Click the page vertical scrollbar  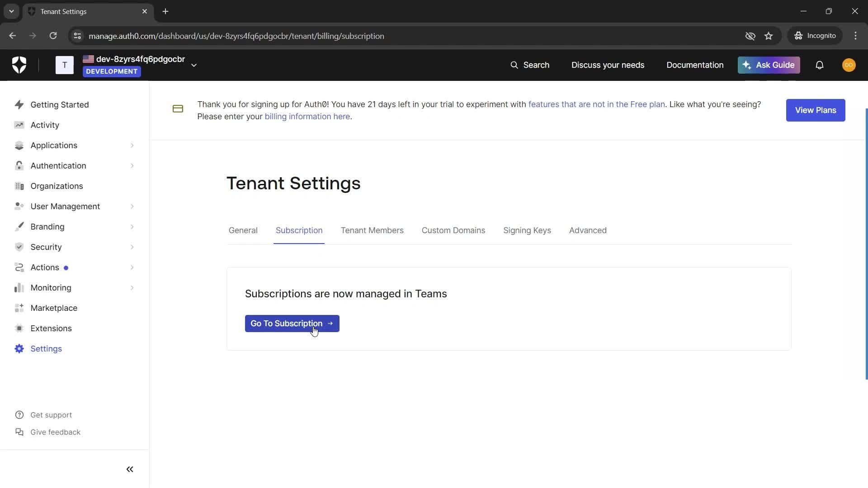(866, 244)
